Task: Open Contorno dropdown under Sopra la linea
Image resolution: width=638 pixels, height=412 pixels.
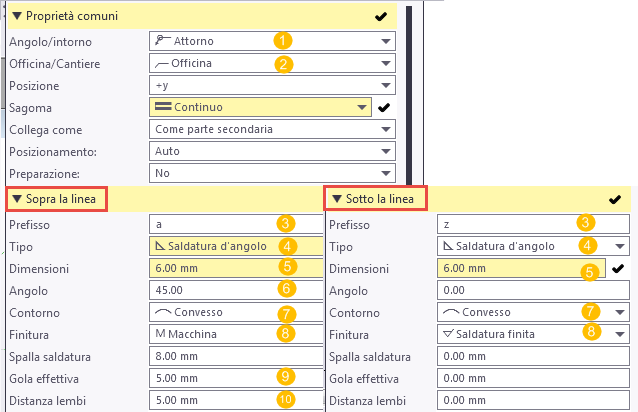Action: [236, 312]
